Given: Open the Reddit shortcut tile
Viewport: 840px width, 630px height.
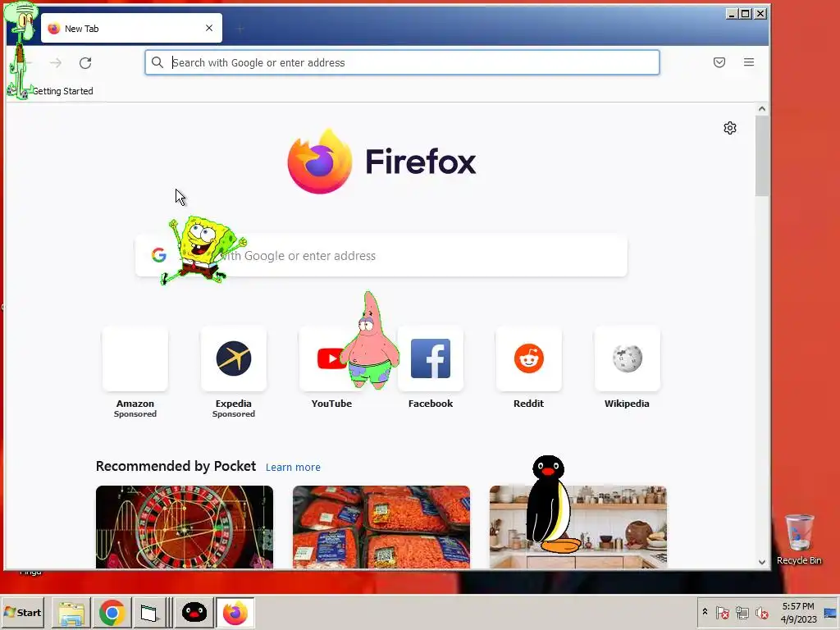Looking at the screenshot, I should point(529,358).
